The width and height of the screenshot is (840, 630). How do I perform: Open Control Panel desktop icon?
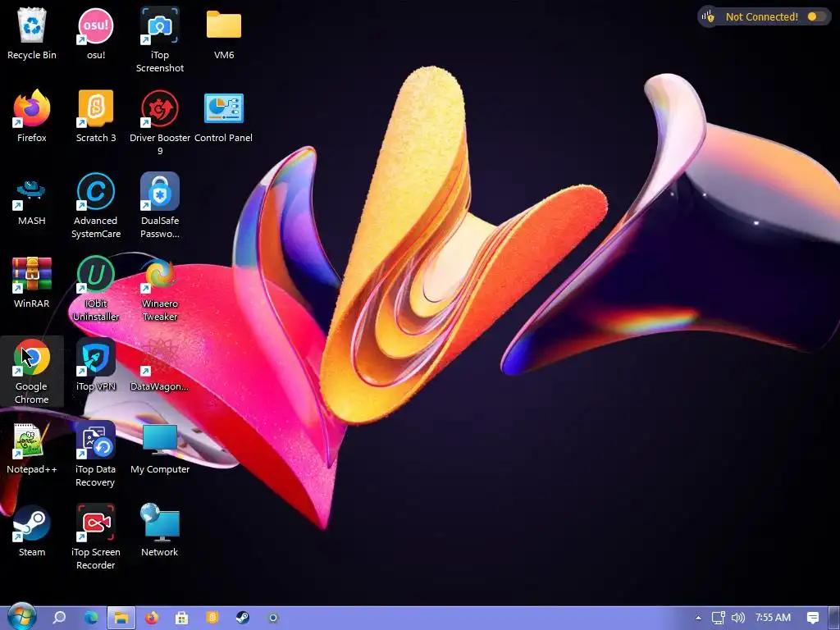pyautogui.click(x=223, y=116)
